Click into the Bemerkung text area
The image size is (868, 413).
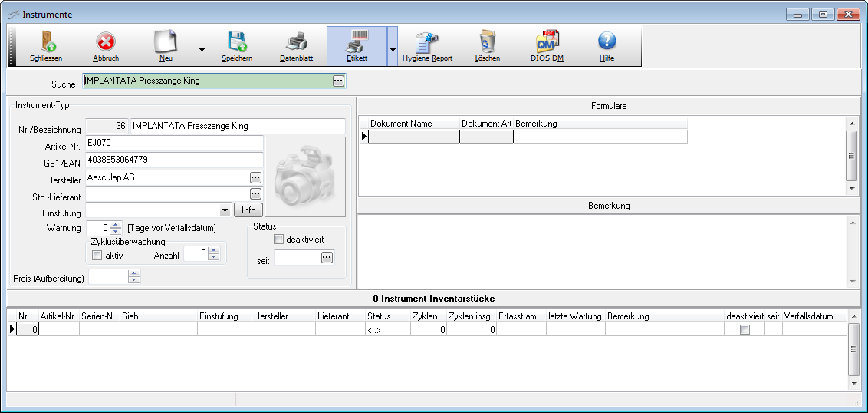[602, 250]
